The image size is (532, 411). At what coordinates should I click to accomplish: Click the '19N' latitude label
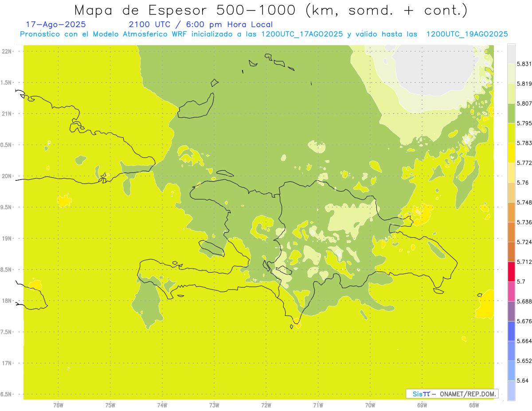tap(8, 239)
